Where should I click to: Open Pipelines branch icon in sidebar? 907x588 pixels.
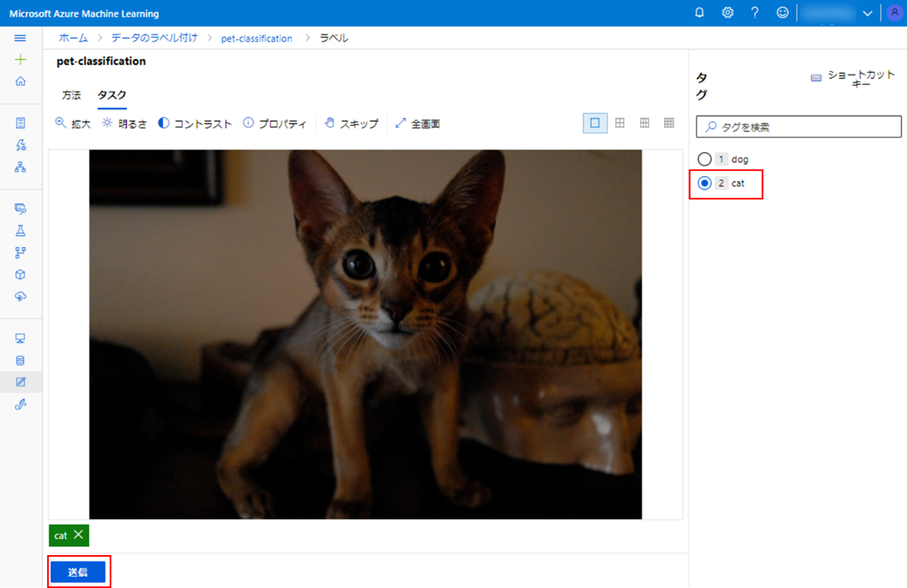pos(20,252)
